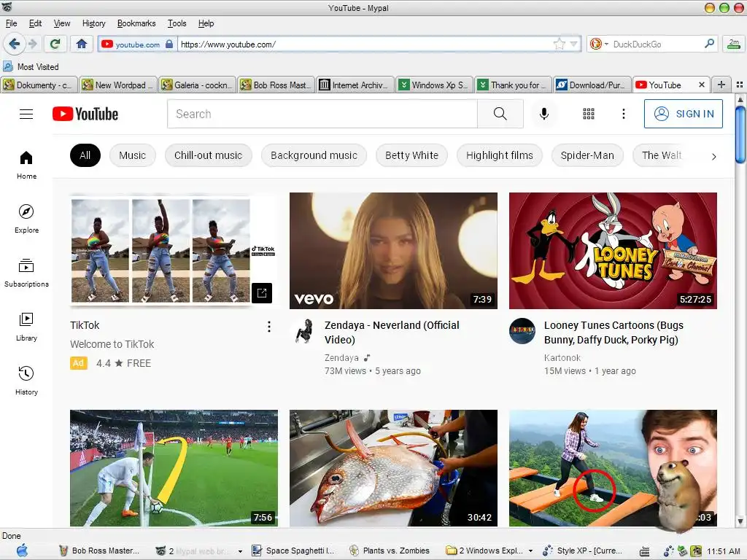Switch to the Windows Xp S tab
Image resolution: width=747 pixels, height=560 pixels.
tap(435, 85)
